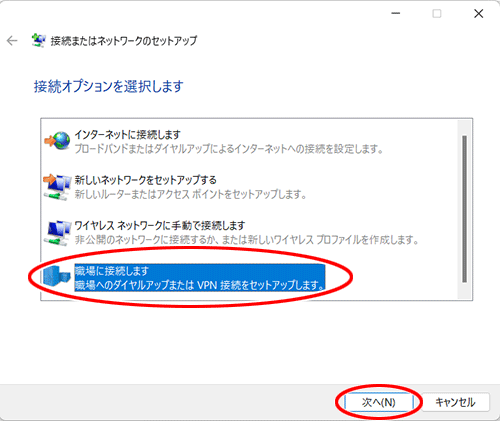The height and width of the screenshot is (421, 500).
Task: Select 職場に接続します option
Action: 112,271
